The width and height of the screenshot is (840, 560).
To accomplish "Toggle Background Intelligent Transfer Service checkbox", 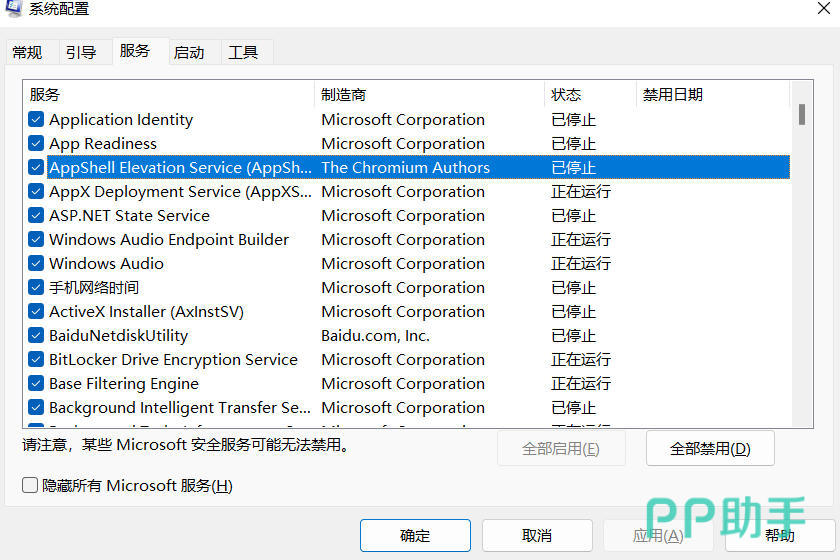I will (x=36, y=408).
